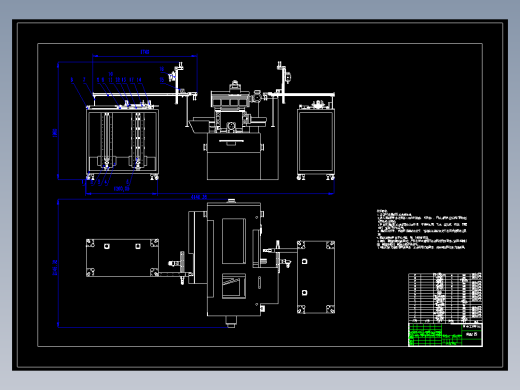Click the central machine body in the top view
Viewport: 520px width, 390px height.
[234, 259]
